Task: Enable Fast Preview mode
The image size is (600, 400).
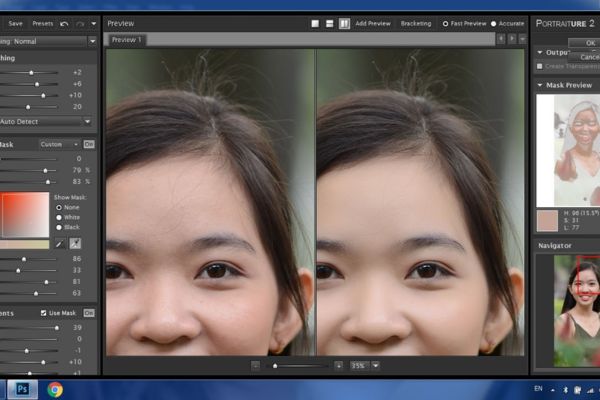Action: click(x=445, y=24)
